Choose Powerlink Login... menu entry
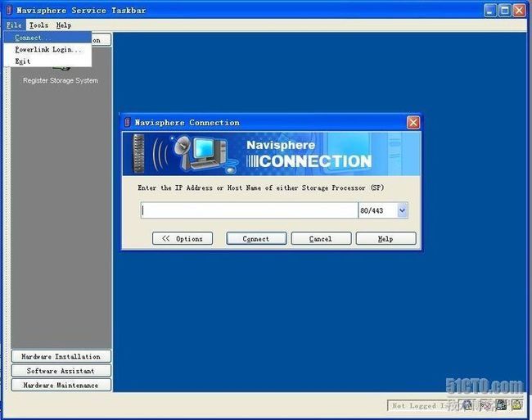The image size is (532, 420). pyautogui.click(x=47, y=49)
